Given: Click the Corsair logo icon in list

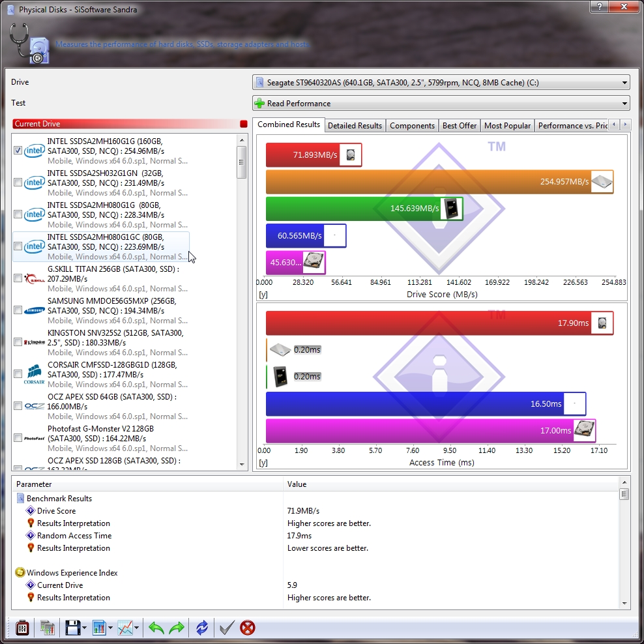Looking at the screenshot, I should pos(35,374).
